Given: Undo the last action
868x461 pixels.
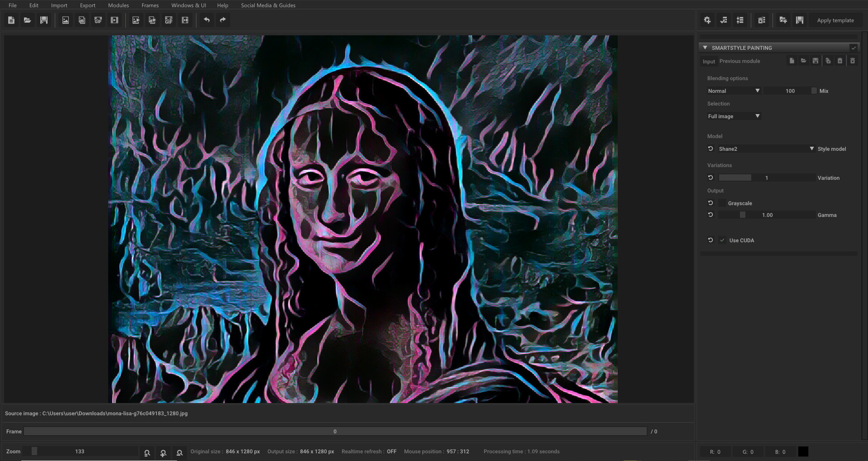Looking at the screenshot, I should click(207, 20).
